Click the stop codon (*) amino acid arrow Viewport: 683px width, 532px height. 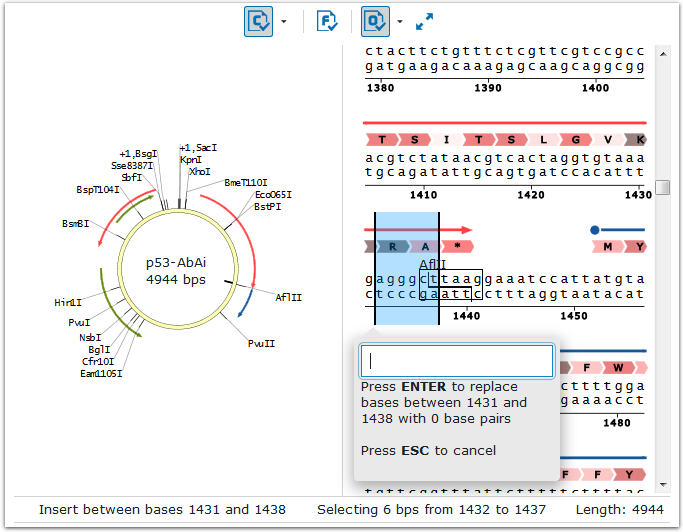coord(457,247)
